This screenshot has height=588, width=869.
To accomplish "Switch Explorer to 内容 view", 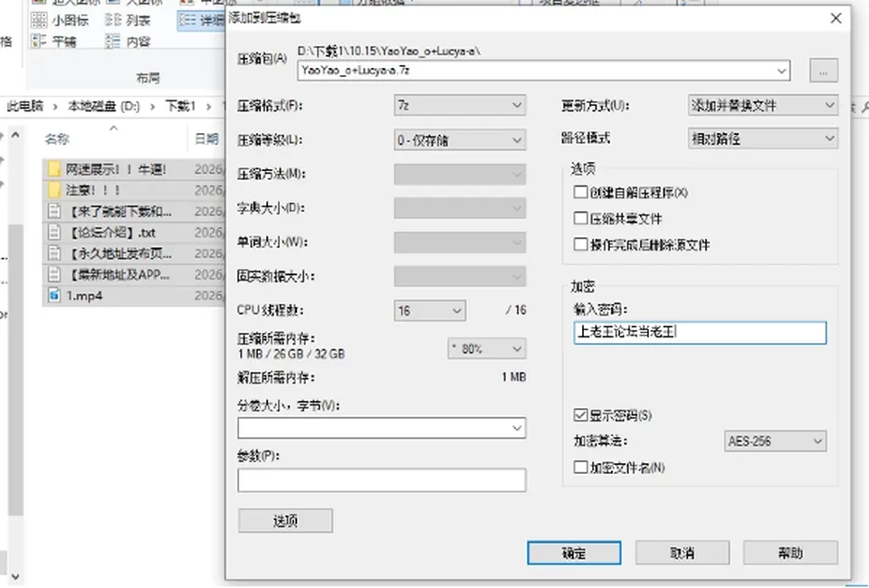I will click(128, 42).
